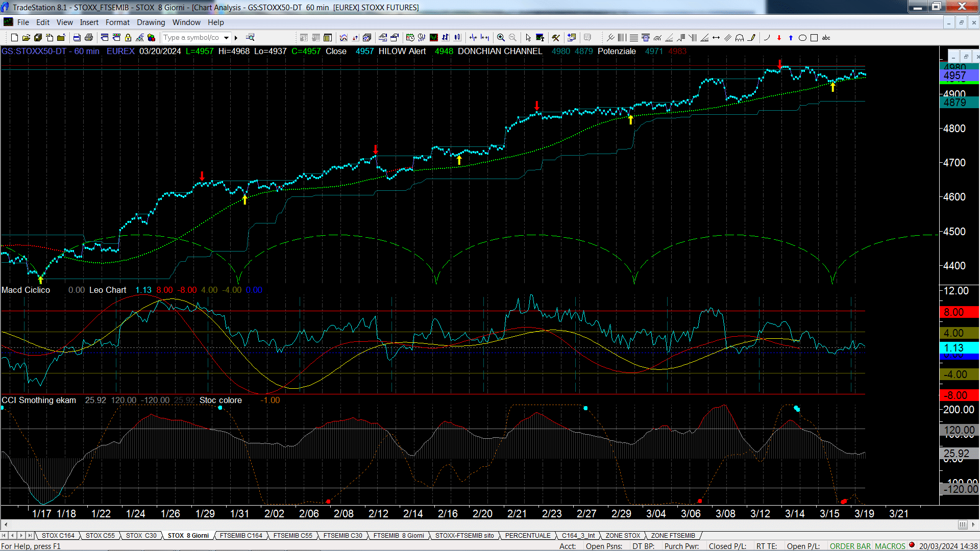The image size is (980, 551).
Task: Click MACROS in the status bar
Action: 890,546
